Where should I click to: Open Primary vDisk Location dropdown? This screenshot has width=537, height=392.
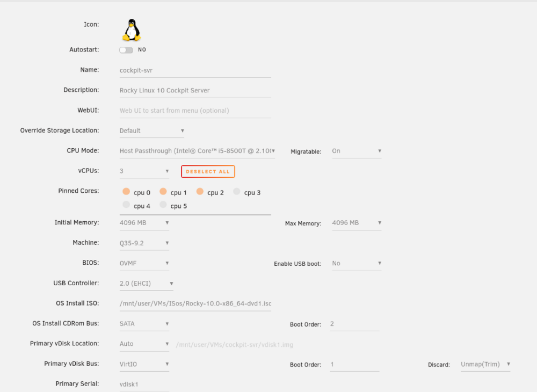click(144, 344)
